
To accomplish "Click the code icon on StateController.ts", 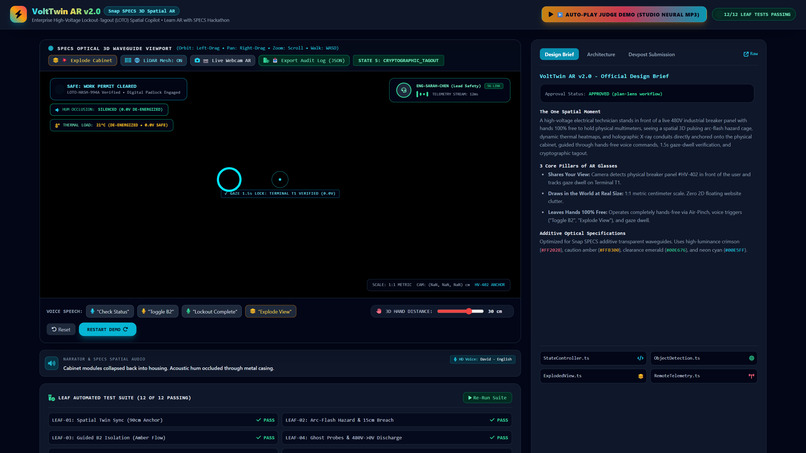I will point(640,358).
